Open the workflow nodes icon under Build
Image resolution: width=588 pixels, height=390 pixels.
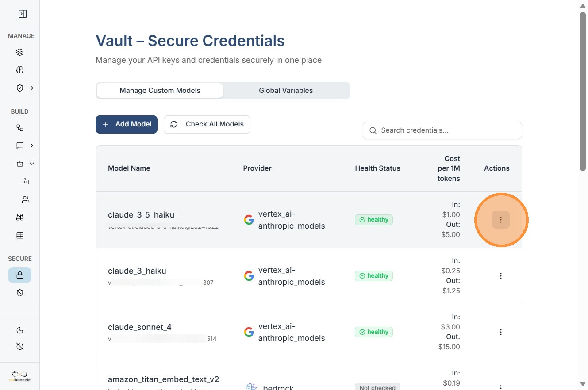point(20,128)
